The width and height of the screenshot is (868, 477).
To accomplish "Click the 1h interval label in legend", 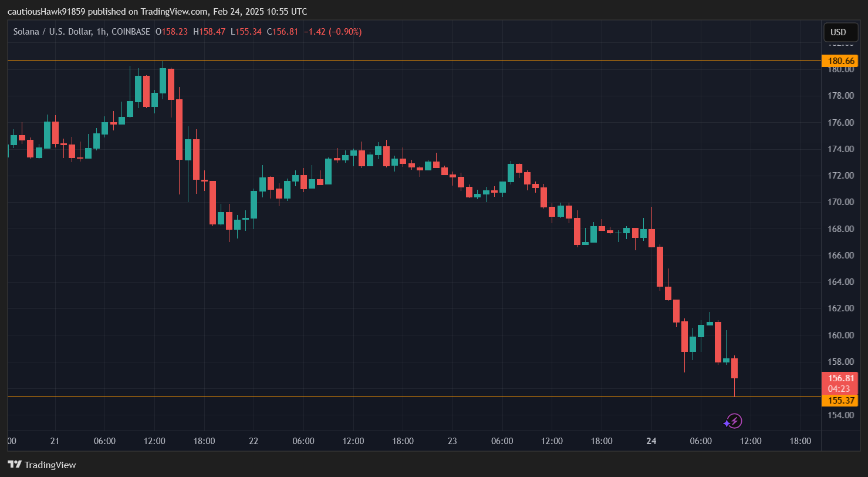I will (x=100, y=32).
